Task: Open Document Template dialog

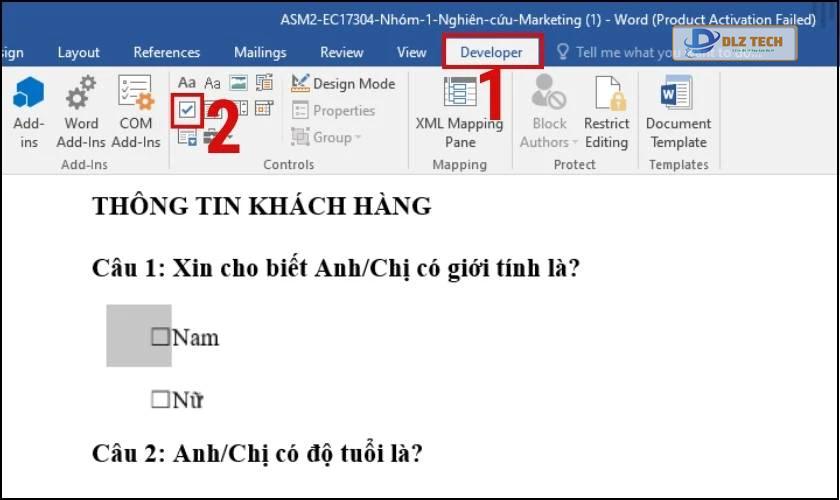Action: [678, 113]
